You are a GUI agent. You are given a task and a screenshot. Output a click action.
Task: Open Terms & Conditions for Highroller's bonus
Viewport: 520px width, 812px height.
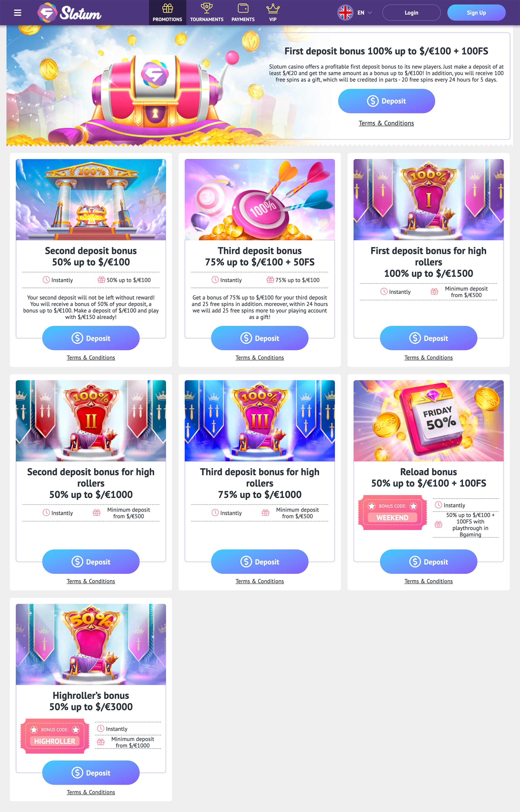click(x=91, y=792)
